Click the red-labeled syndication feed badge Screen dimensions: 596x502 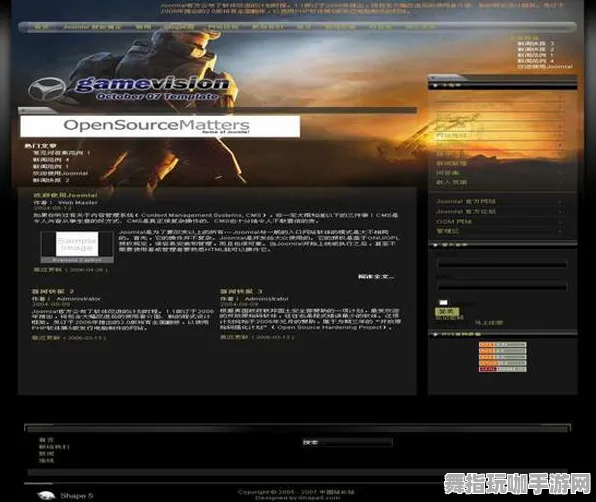(x=502, y=369)
